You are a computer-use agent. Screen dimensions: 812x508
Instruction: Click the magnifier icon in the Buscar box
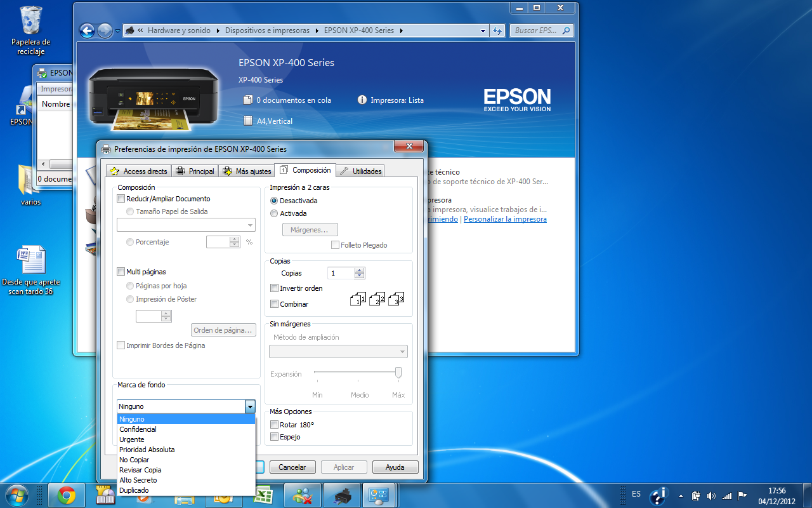[566, 30]
